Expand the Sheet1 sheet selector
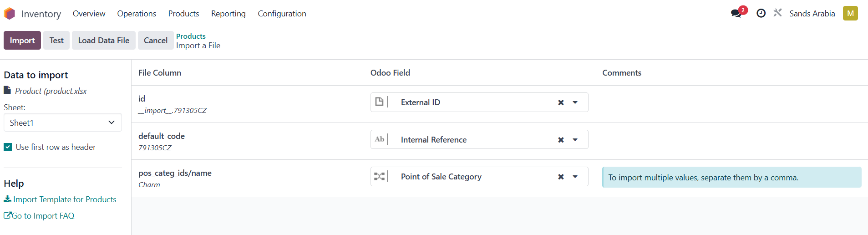 click(63, 123)
